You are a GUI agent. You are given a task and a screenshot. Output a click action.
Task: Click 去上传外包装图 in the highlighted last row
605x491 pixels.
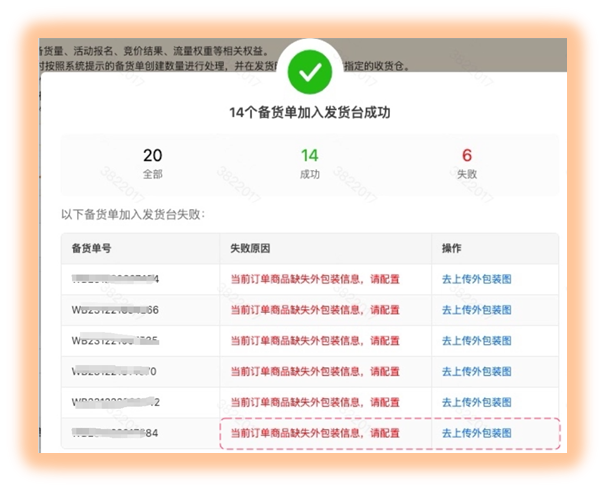476,434
